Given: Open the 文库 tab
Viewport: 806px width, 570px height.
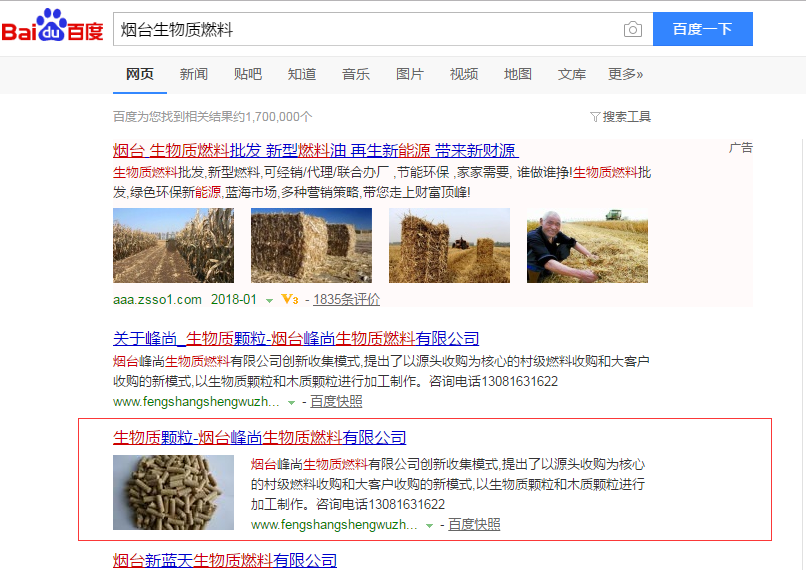Looking at the screenshot, I should coord(572,74).
